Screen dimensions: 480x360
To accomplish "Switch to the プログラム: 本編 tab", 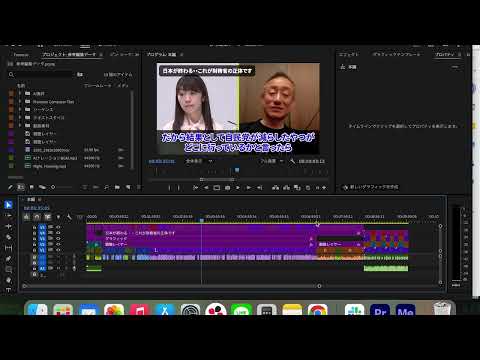I will tap(161, 54).
